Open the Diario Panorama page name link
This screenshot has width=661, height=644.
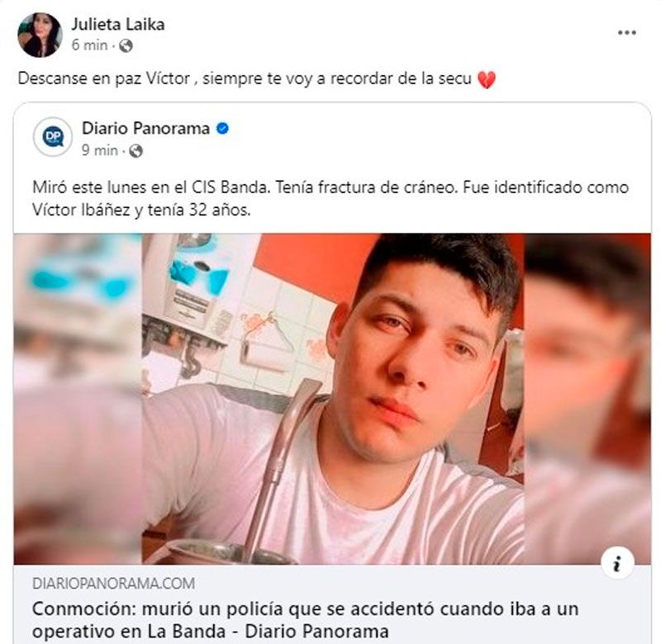click(x=146, y=129)
